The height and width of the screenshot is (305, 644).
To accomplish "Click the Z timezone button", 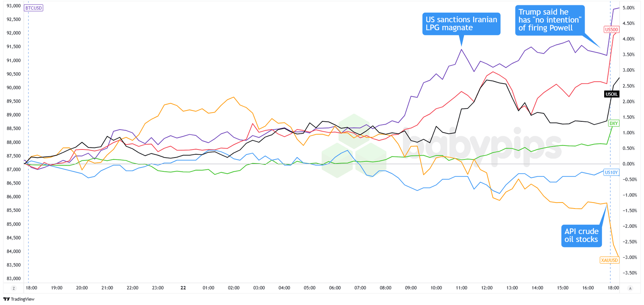I will click(14, 288).
